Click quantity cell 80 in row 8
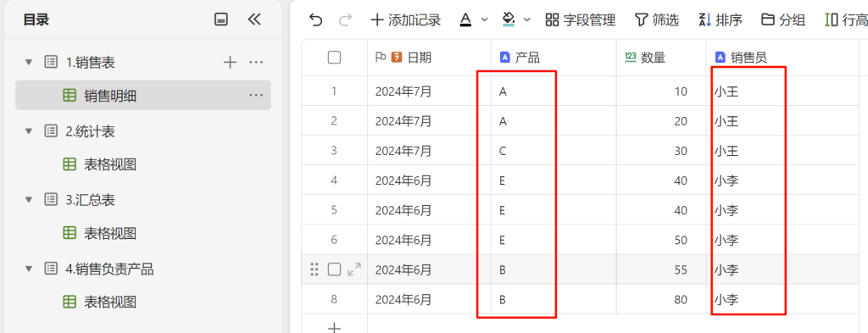The width and height of the screenshot is (868, 333). [x=661, y=299]
